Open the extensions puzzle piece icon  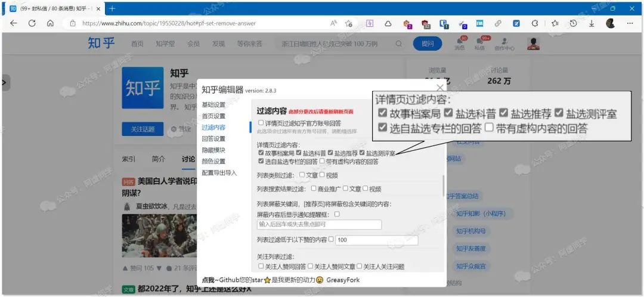tap(535, 23)
